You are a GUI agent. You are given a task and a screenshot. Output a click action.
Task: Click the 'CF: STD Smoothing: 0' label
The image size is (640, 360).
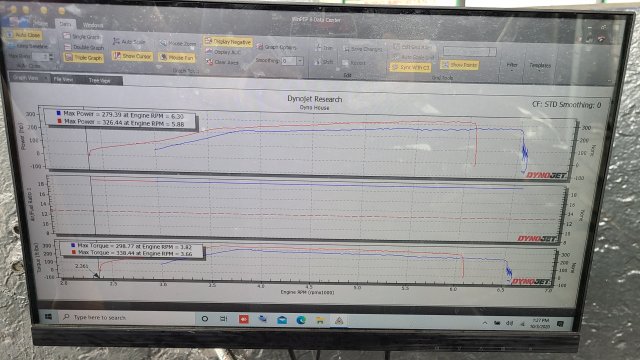pos(567,104)
